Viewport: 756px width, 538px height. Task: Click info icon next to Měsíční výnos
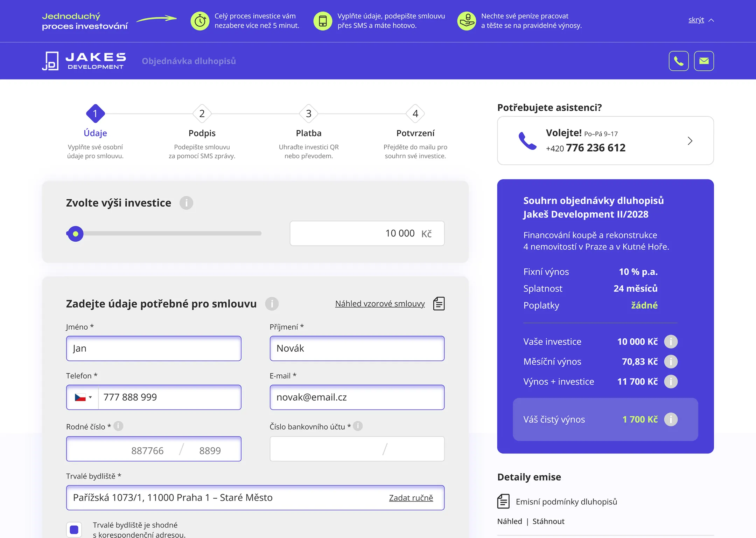[x=671, y=361]
